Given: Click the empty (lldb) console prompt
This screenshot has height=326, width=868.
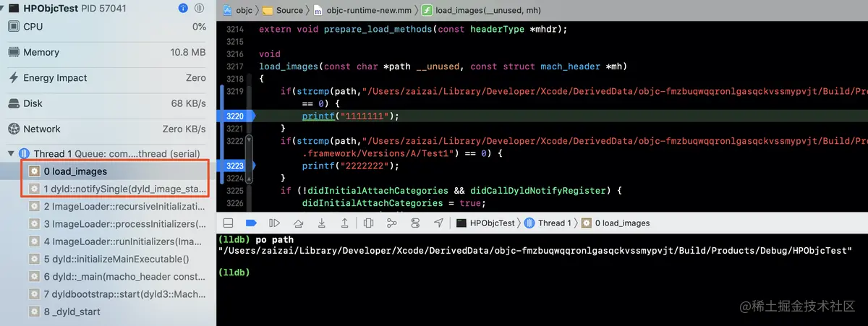Looking at the screenshot, I should pyautogui.click(x=234, y=272).
